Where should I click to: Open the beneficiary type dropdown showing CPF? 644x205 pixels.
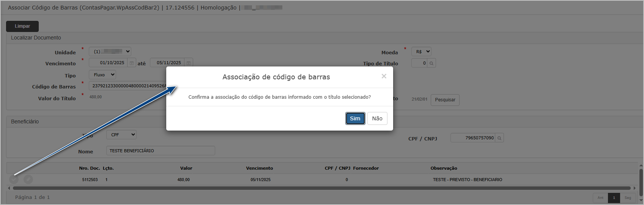pyautogui.click(x=121, y=135)
